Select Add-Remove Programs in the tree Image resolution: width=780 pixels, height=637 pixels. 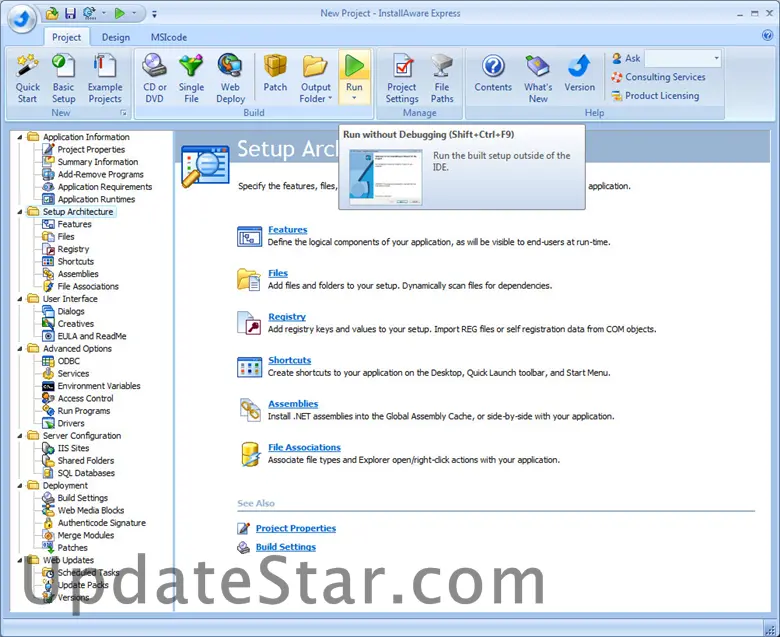point(100,175)
